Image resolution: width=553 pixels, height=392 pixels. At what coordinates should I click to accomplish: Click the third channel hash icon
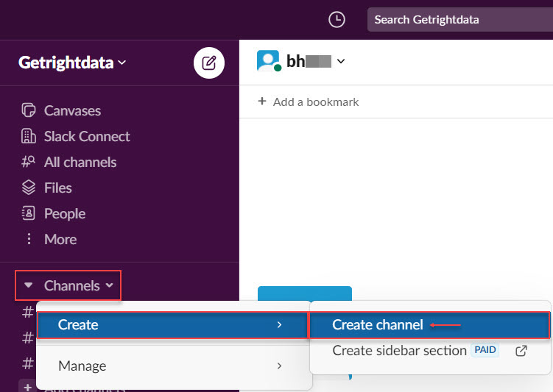28,363
